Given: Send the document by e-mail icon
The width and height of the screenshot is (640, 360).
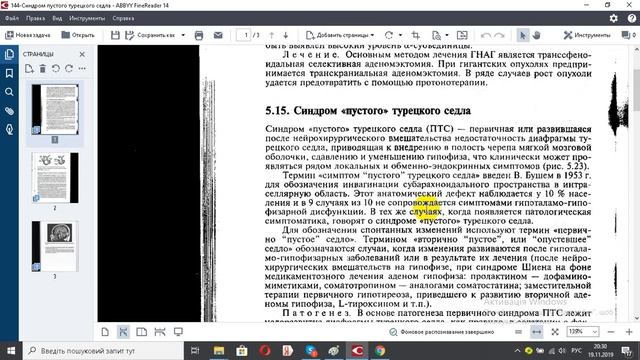Looking at the screenshot, I should point(218,36).
